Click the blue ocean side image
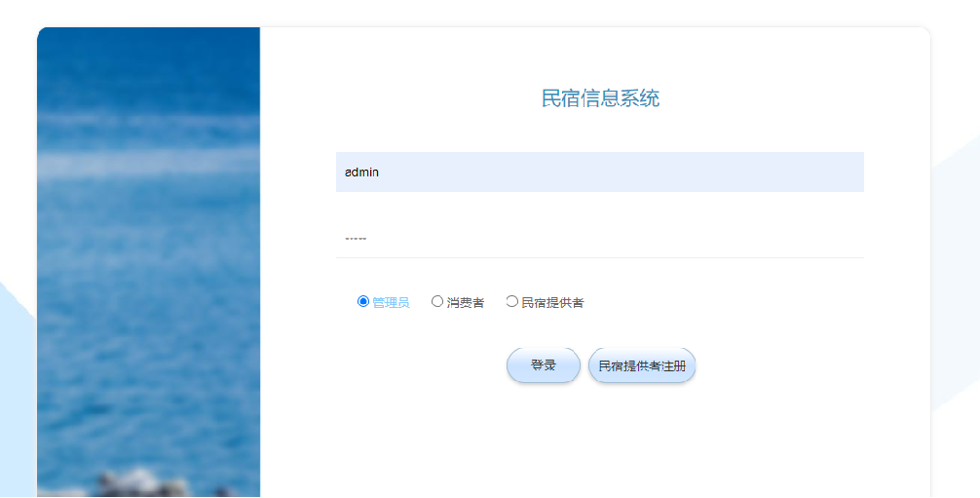This screenshot has height=498, width=980. 149,262
